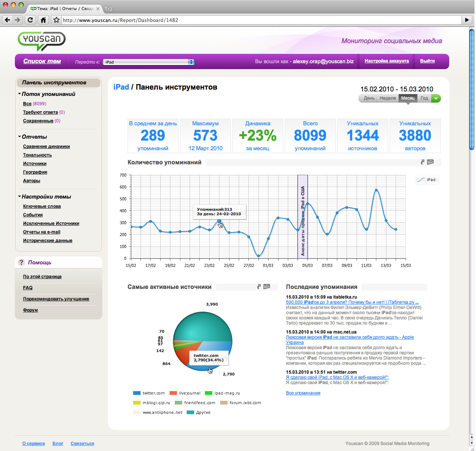Open the twitter.com mention Я сделаю свой iPad
The height and width of the screenshot is (451, 476).
337,377
